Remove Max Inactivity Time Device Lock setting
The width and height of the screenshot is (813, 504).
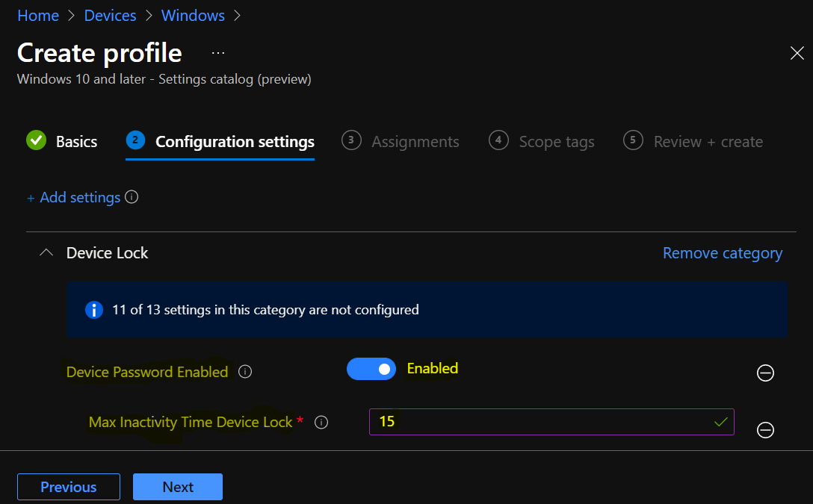(765, 430)
